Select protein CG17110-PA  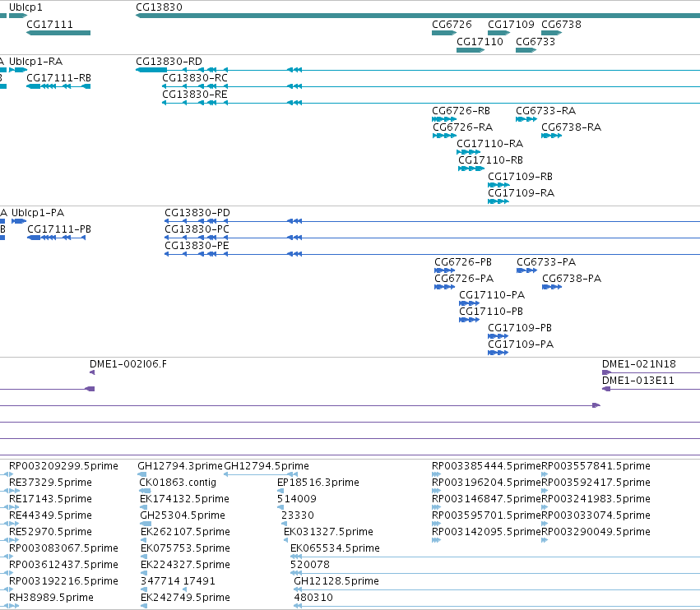click(492, 294)
